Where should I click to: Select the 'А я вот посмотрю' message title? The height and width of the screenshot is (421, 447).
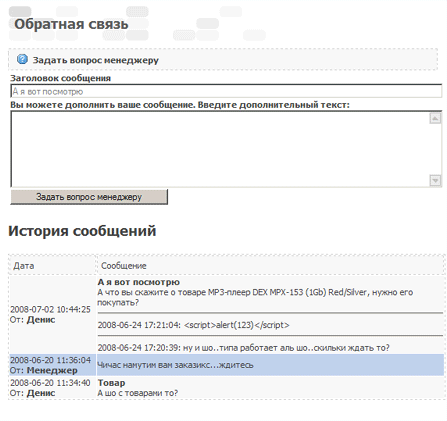(x=139, y=282)
